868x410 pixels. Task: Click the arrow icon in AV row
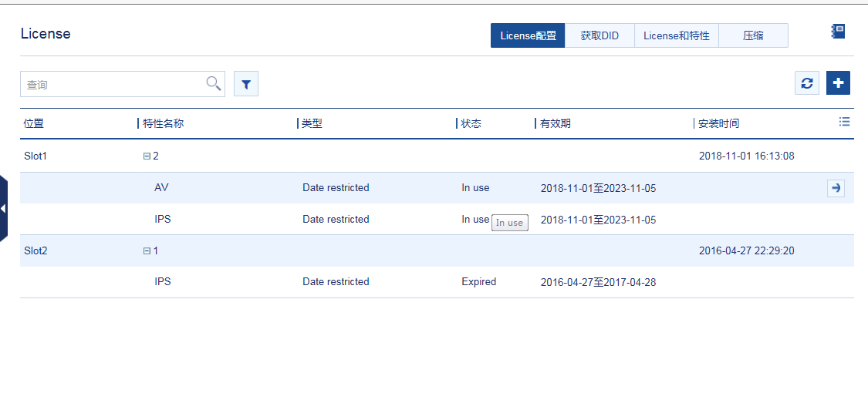(836, 188)
